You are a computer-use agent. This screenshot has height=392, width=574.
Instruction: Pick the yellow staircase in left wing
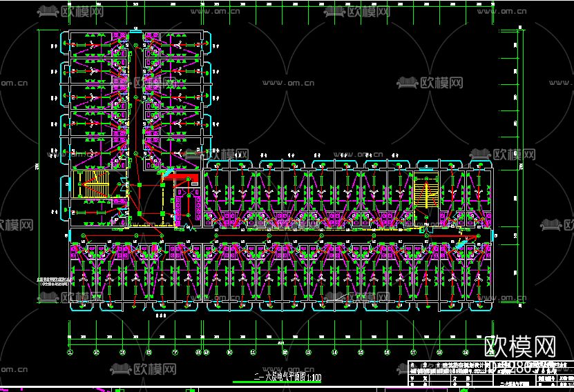click(x=90, y=184)
